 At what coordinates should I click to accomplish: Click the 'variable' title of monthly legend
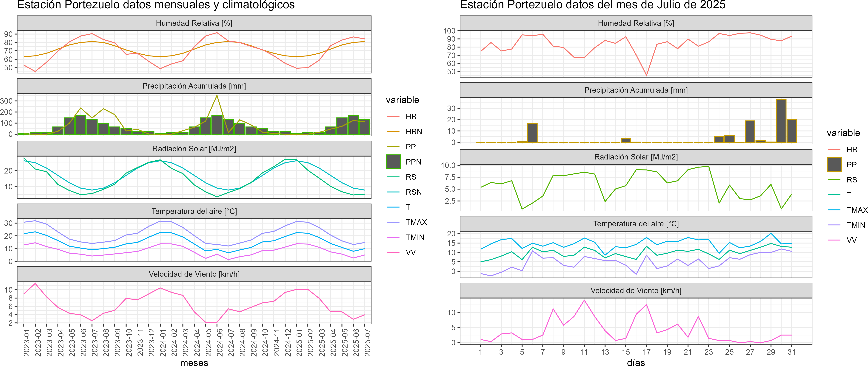(x=402, y=100)
